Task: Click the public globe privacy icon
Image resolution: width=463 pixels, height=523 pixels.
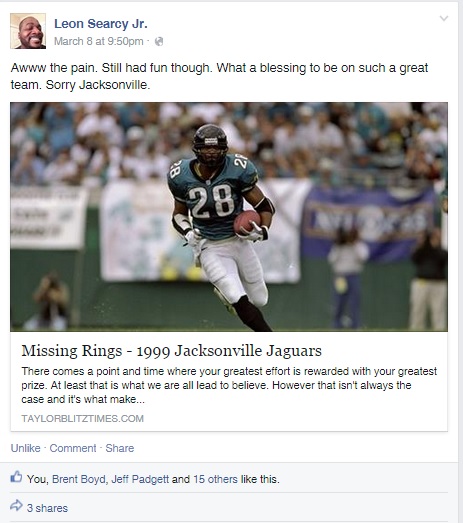Action: click(x=159, y=41)
